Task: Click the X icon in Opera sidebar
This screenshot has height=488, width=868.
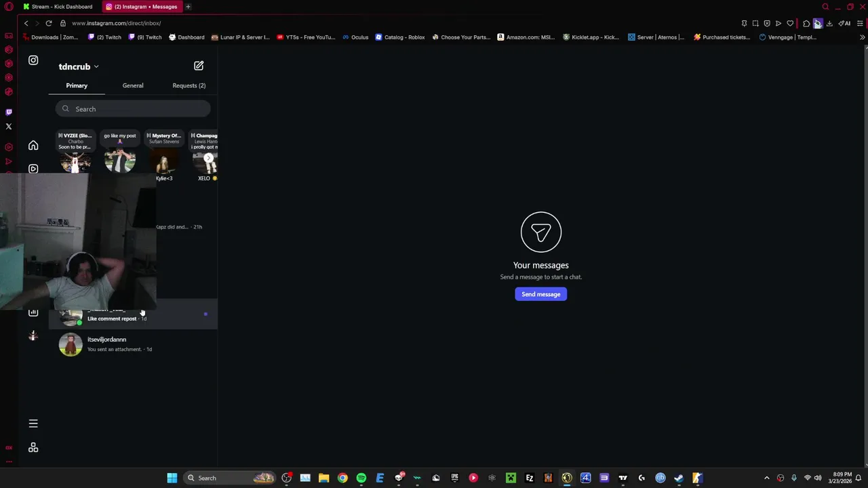Action: point(9,127)
